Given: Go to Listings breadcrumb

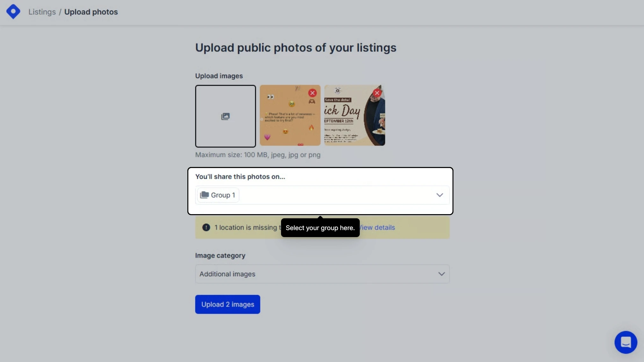Looking at the screenshot, I should click(42, 12).
